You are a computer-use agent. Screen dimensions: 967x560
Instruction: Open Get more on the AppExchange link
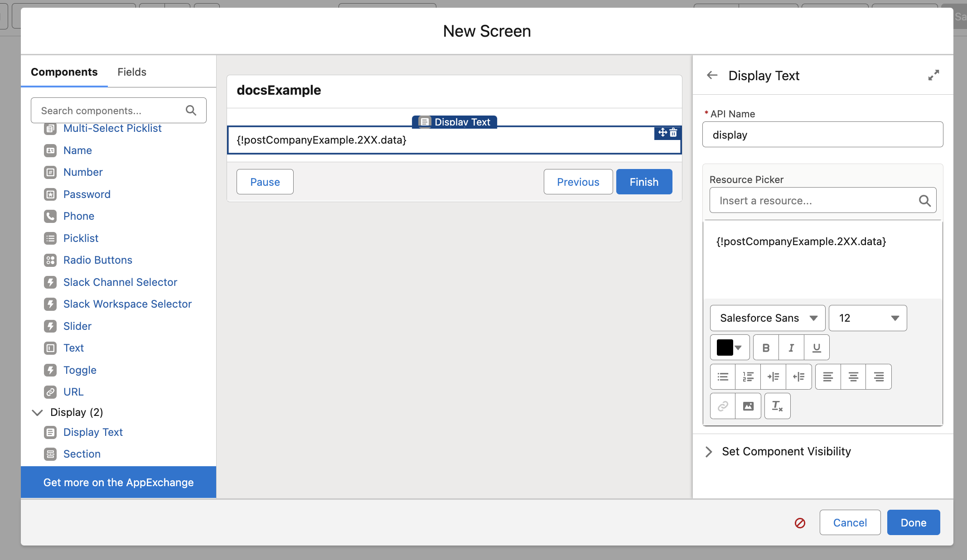[118, 482]
